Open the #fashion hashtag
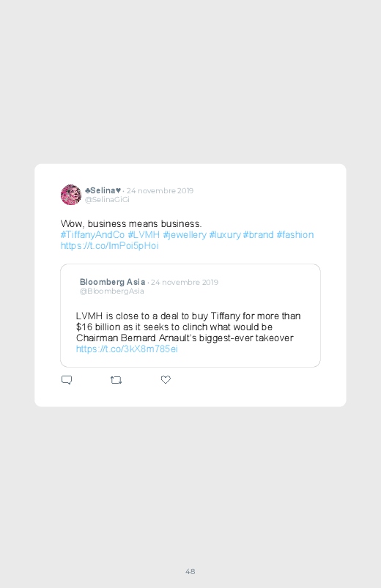381x588 pixels. click(x=295, y=235)
